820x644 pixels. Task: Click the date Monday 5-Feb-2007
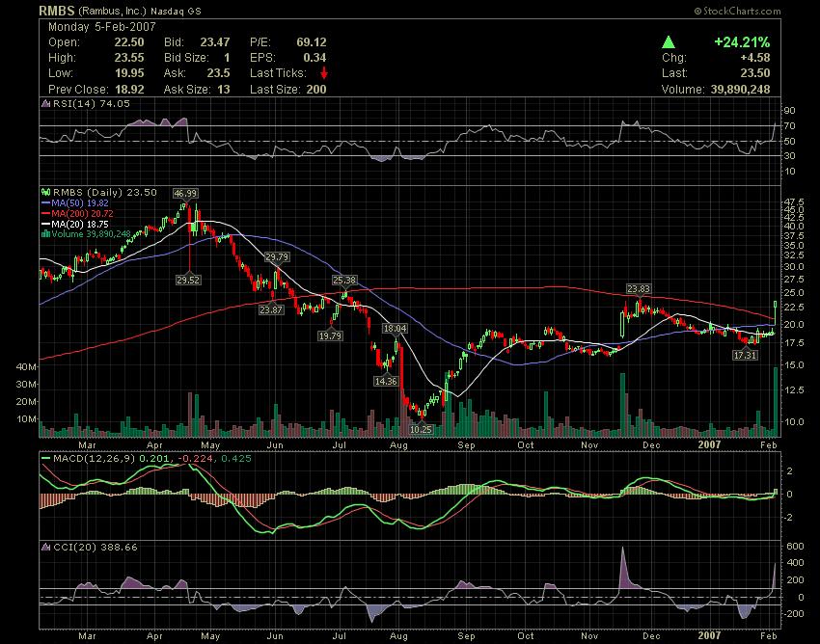102,27
